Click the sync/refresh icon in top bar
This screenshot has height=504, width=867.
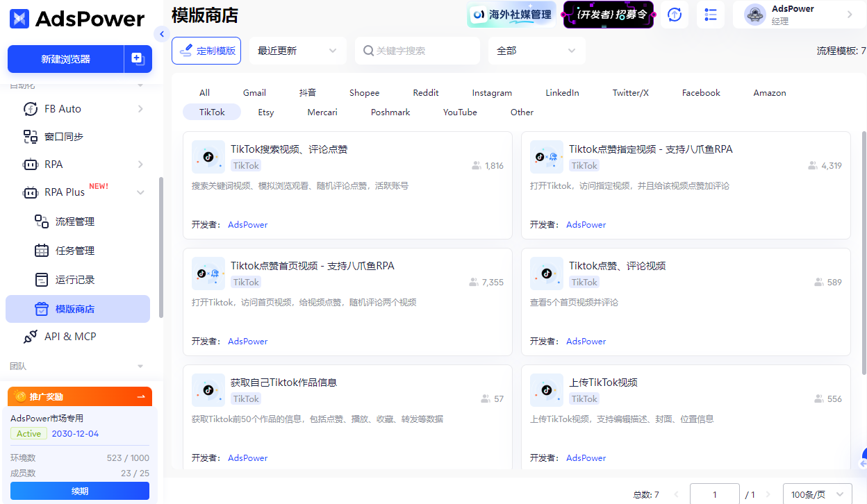pos(674,15)
